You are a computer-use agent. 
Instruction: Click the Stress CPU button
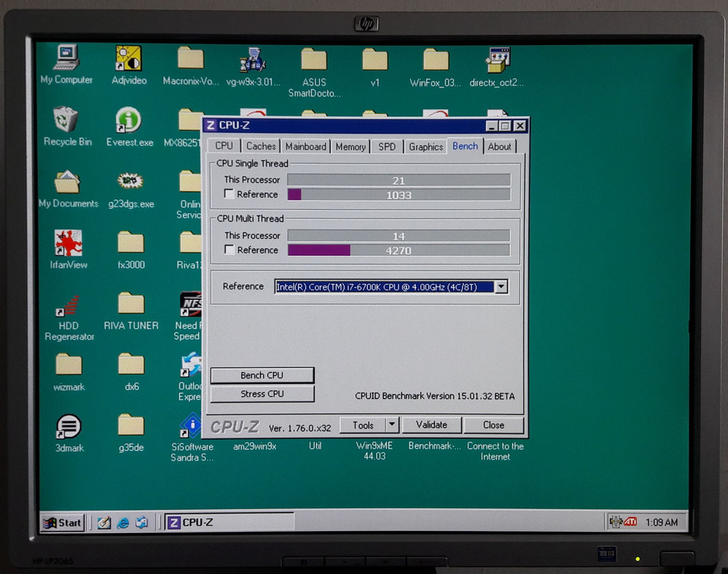point(262,393)
